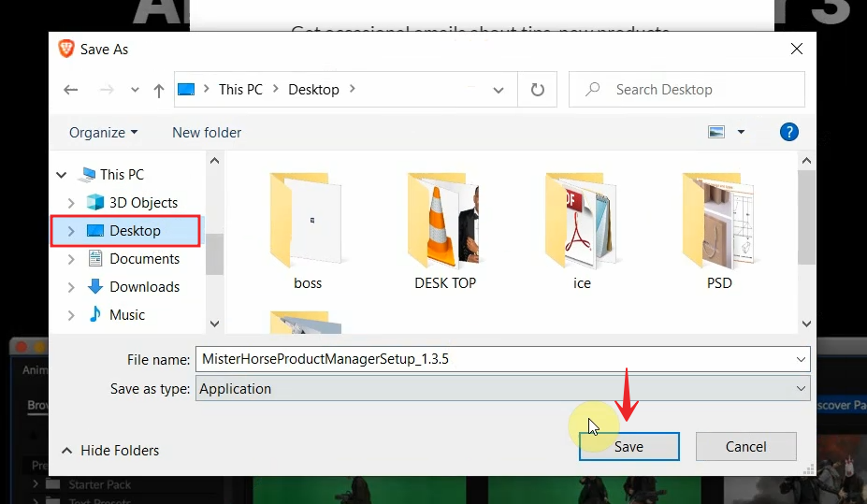The height and width of the screenshot is (504, 867).
Task: Click the PC icon in address bar
Action: (x=186, y=90)
